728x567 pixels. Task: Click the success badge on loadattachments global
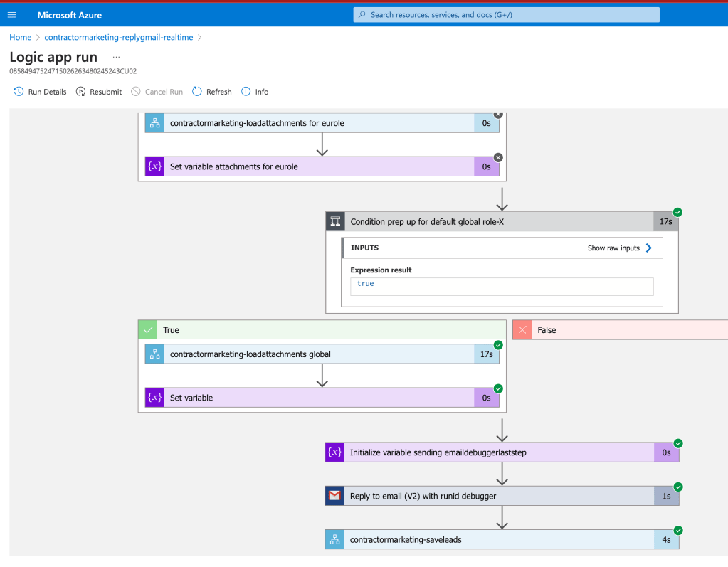[x=498, y=345]
